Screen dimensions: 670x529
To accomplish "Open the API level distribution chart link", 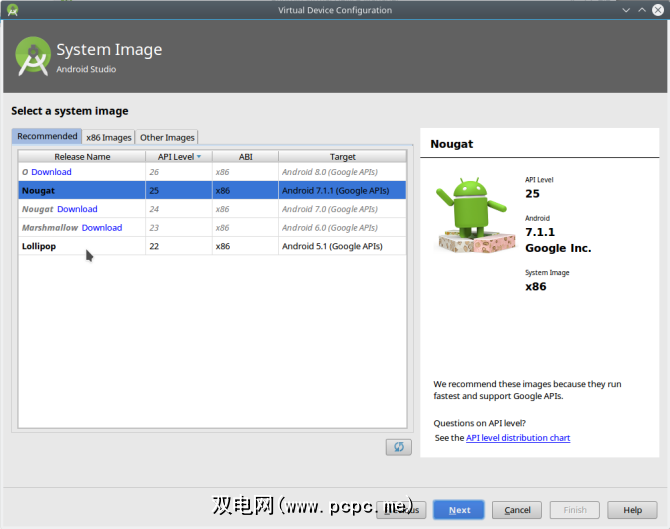I will pos(518,438).
